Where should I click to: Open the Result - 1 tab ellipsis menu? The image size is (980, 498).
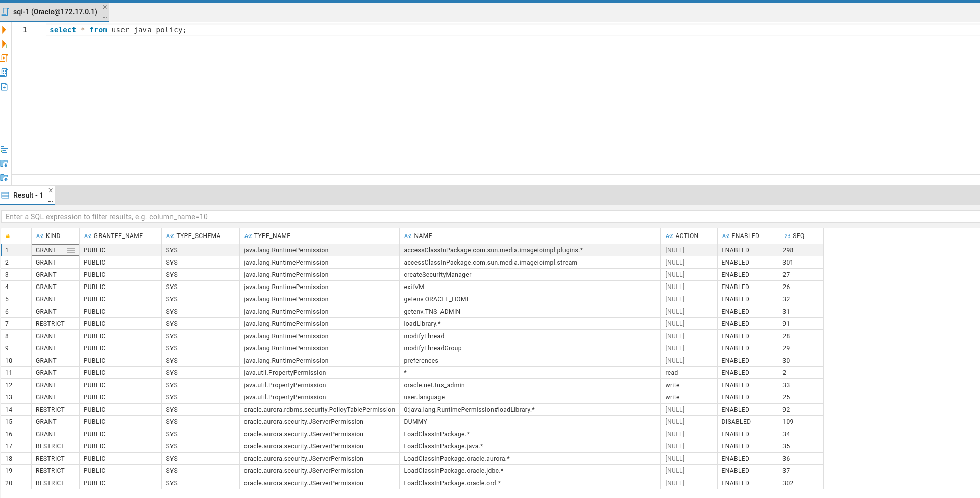click(x=51, y=201)
